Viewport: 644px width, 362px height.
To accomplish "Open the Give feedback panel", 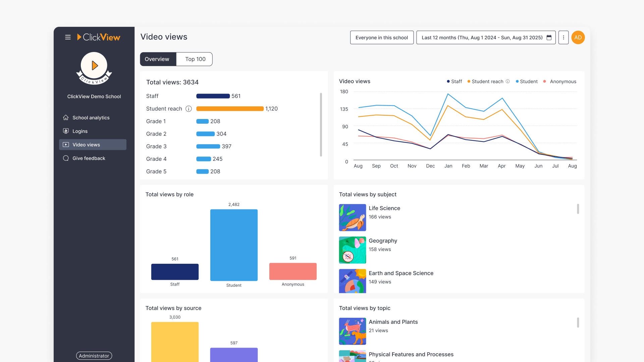I will 89,158.
